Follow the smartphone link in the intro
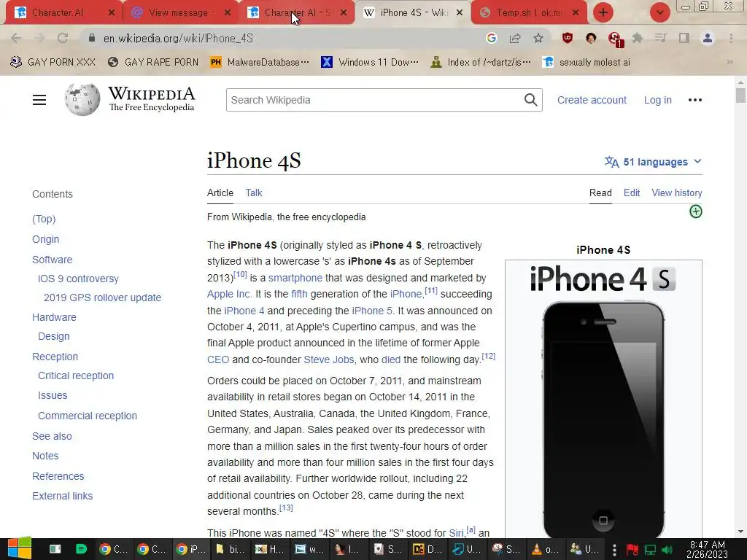The image size is (747, 560). coord(295,278)
